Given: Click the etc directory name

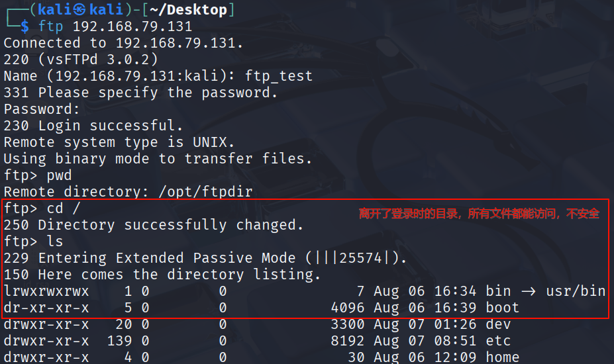Looking at the screenshot, I should pyautogui.click(x=498, y=341).
